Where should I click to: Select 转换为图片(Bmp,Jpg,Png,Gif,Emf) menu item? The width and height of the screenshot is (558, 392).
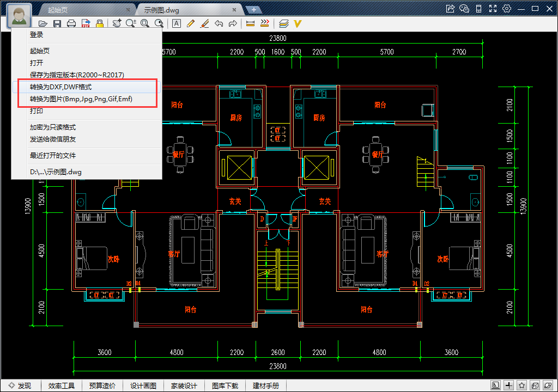tap(81, 99)
